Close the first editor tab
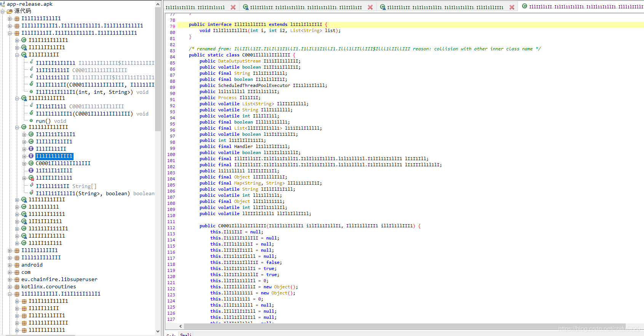Screen dimensions: 644x336 pos(233,7)
